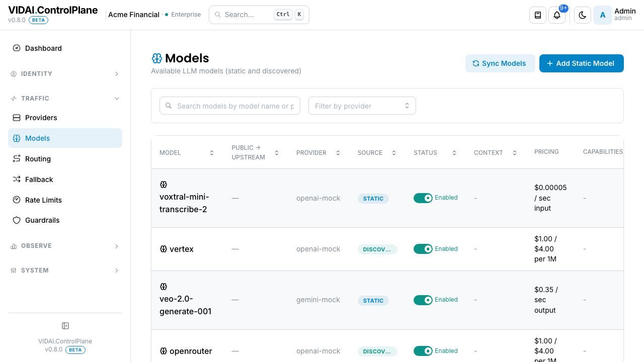Collapse the sidebar panel icon
This screenshot has width=644, height=362.
pyautogui.click(x=65, y=326)
